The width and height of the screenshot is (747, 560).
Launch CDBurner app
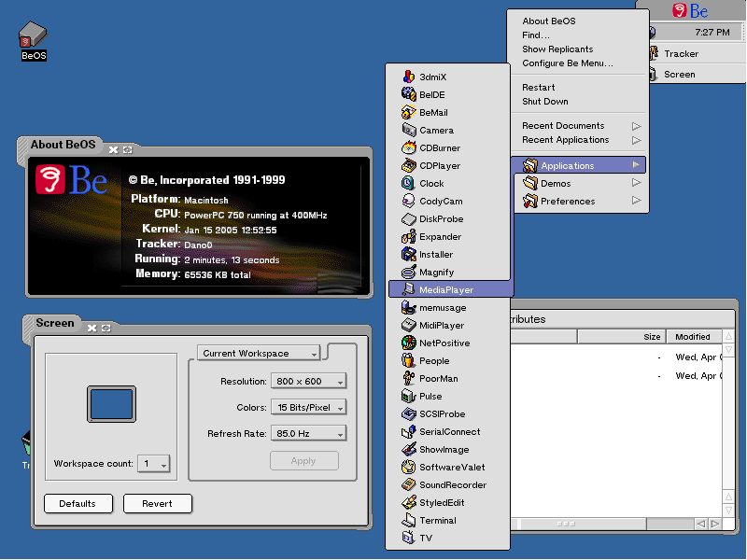(447, 147)
